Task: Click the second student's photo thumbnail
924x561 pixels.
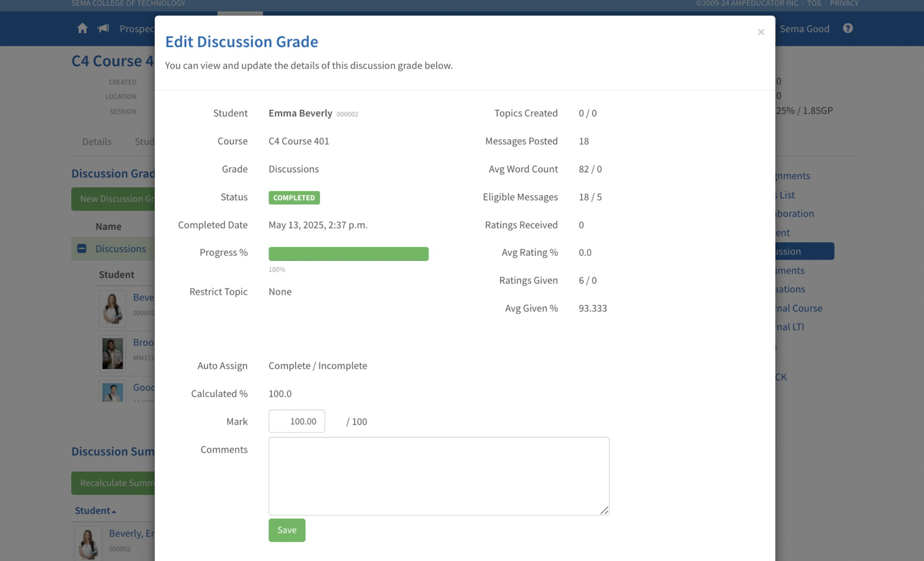Action: (112, 353)
